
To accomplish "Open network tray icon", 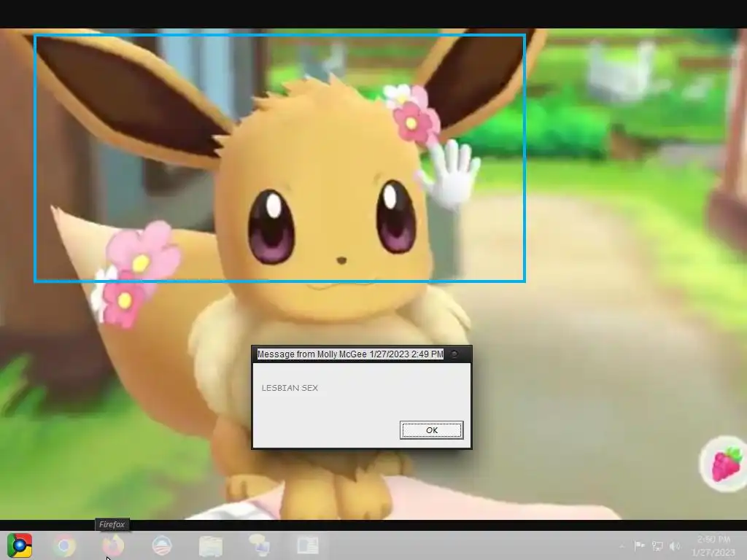I will (657, 546).
